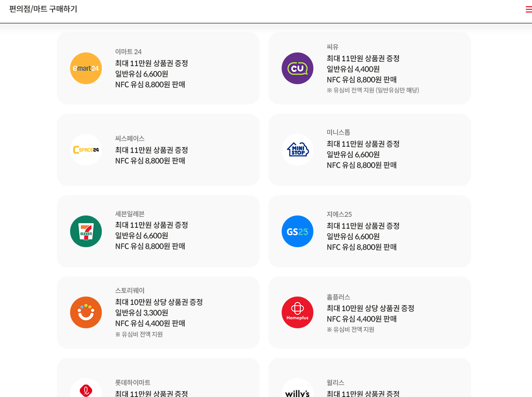Click emart24's 최대 11만원 상품권 증정 text

point(152,63)
